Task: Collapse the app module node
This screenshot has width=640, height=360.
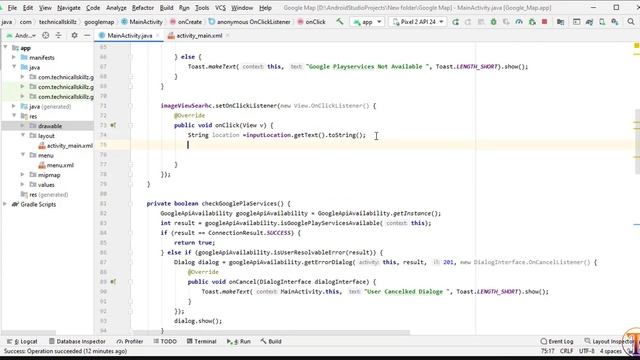Action: tap(5, 48)
